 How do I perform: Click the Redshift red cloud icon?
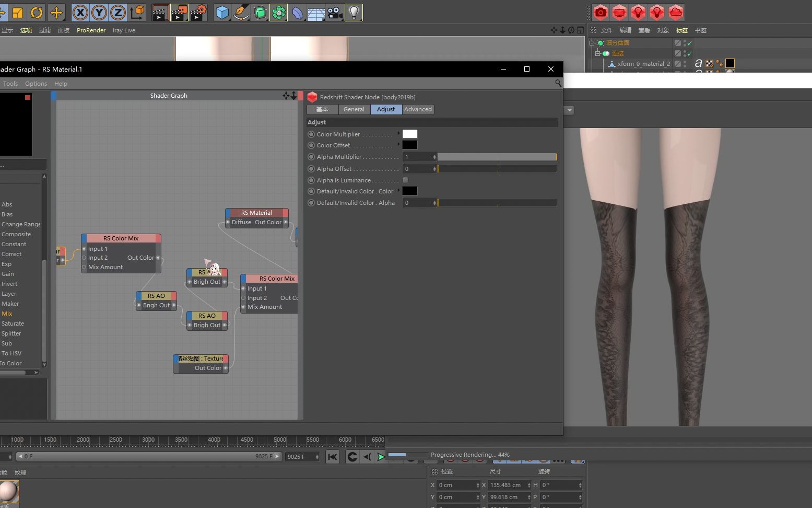pyautogui.click(x=676, y=13)
